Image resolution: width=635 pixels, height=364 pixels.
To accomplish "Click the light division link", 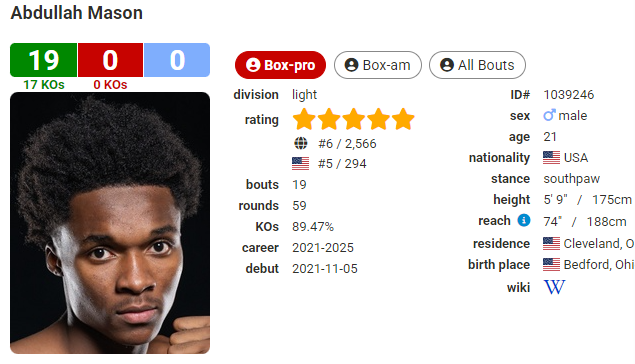I will pyautogui.click(x=305, y=95).
